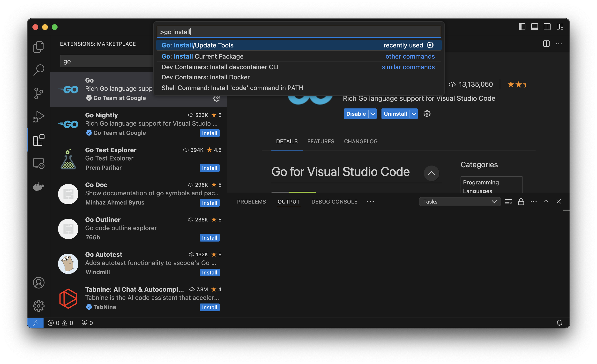Toggle the primary sidebar visibility
Screen dimensions: 597x364
522,27
